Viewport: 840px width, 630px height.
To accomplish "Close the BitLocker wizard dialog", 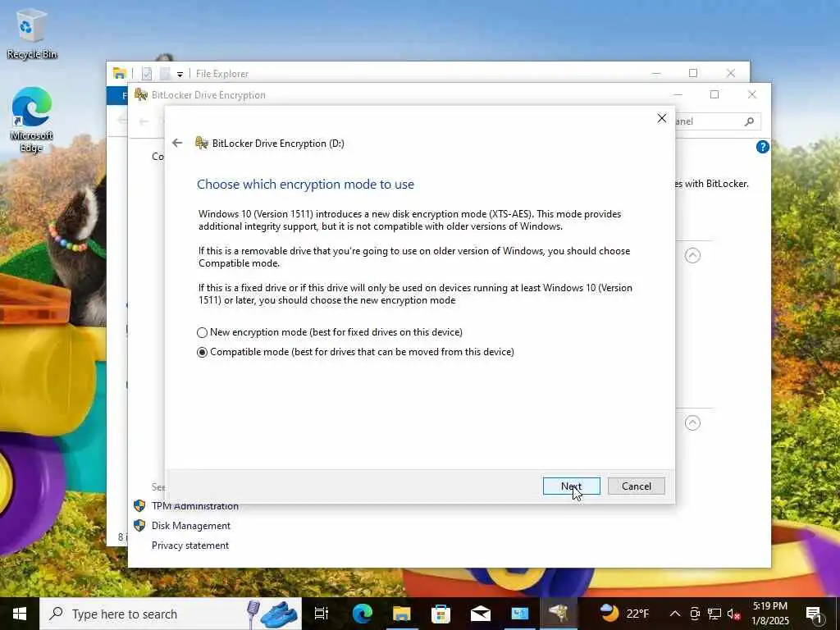I will point(662,118).
